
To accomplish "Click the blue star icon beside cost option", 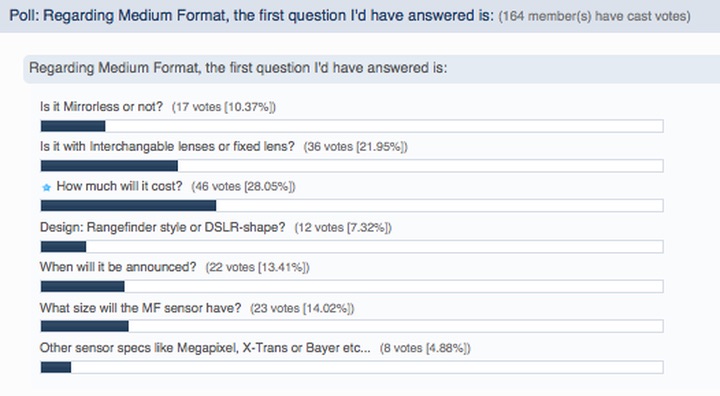I will coord(46,187).
